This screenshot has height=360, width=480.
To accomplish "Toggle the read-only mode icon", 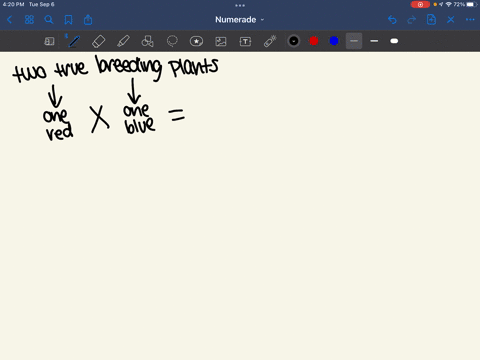I will [x=49, y=41].
